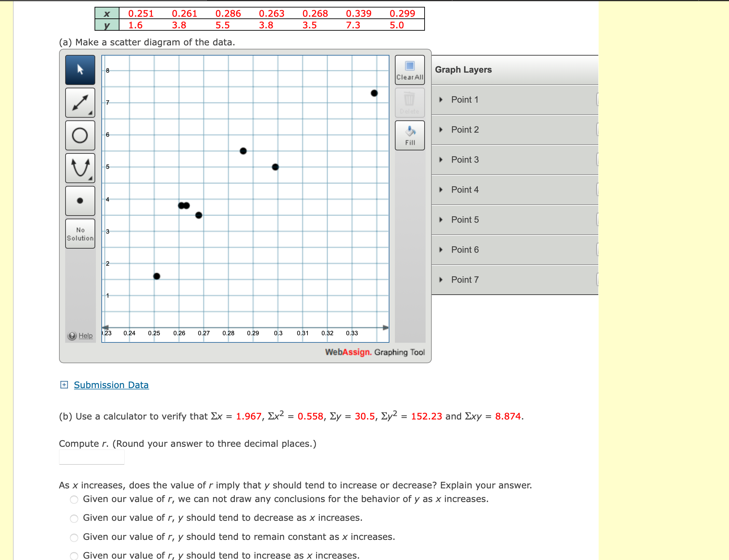Select 'y should tend to increase' option

(x=73, y=556)
